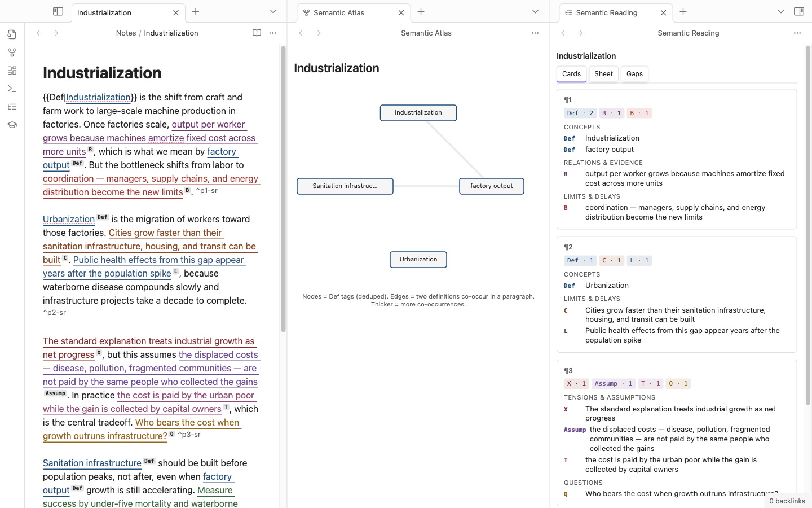Open more options in Semantic Reading pane
Screen dimensions: 812x508
point(797,33)
